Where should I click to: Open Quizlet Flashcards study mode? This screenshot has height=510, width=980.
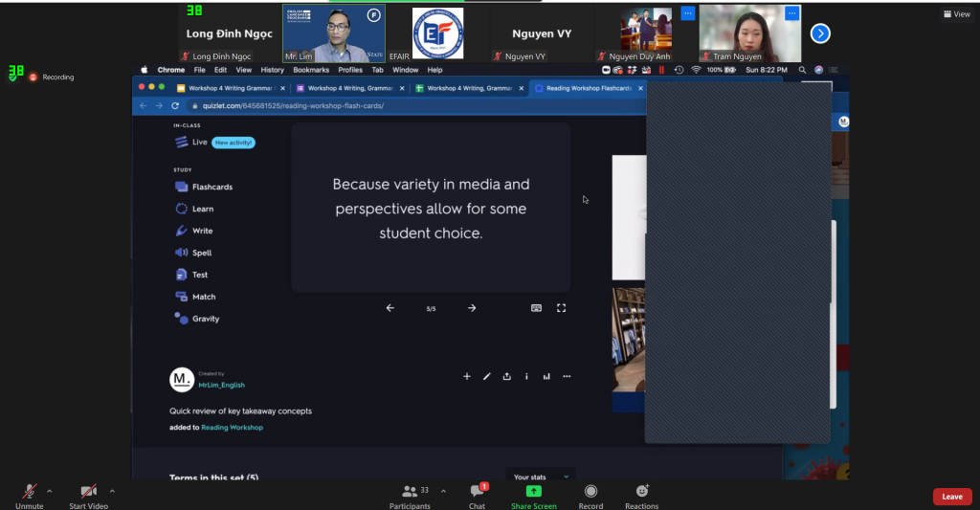(x=204, y=187)
